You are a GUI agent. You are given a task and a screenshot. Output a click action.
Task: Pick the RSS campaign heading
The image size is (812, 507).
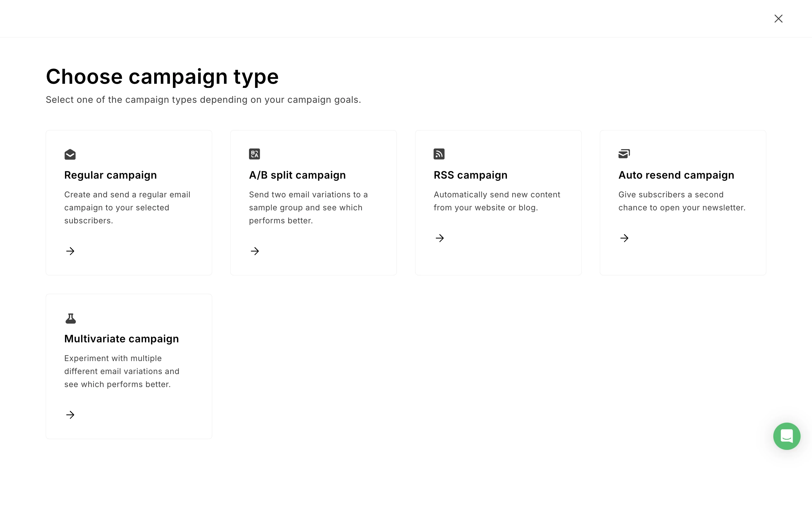point(470,175)
